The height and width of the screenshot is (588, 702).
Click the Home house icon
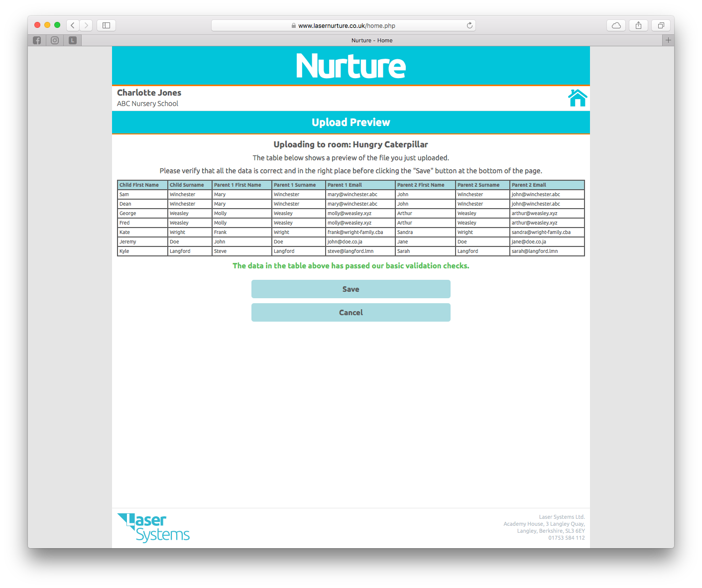[578, 98]
